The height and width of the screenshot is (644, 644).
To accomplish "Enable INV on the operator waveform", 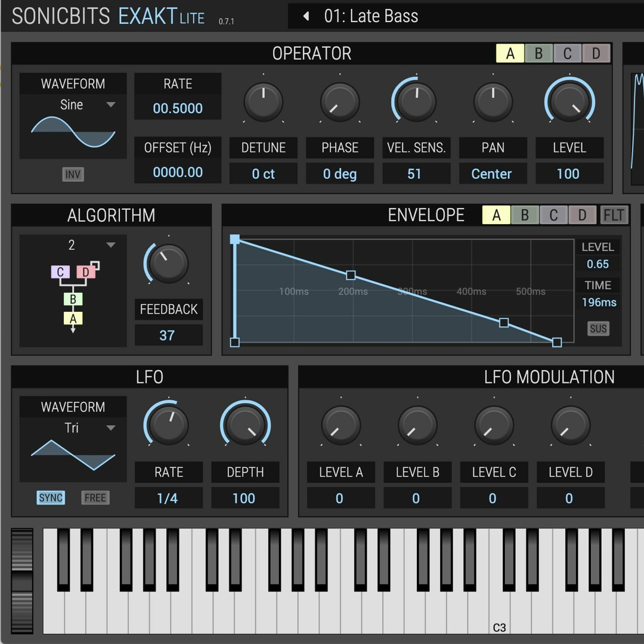I will tap(73, 175).
